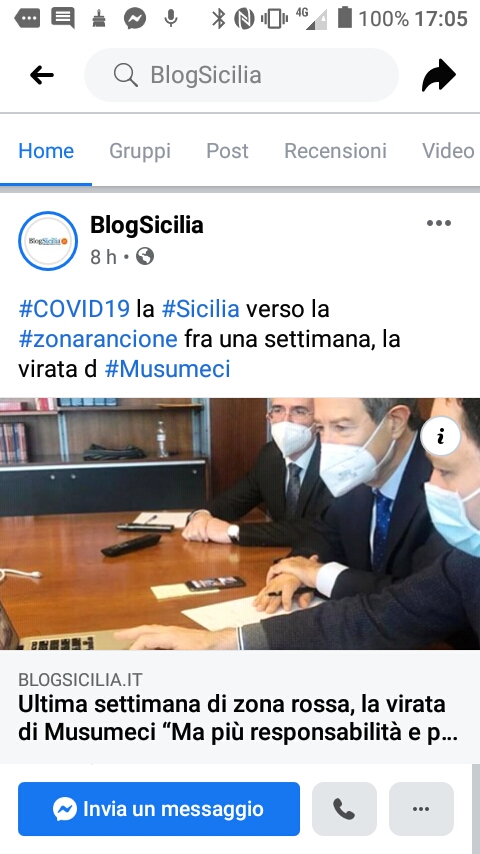Tap the back arrow icon
The height and width of the screenshot is (854, 480).
click(x=42, y=75)
